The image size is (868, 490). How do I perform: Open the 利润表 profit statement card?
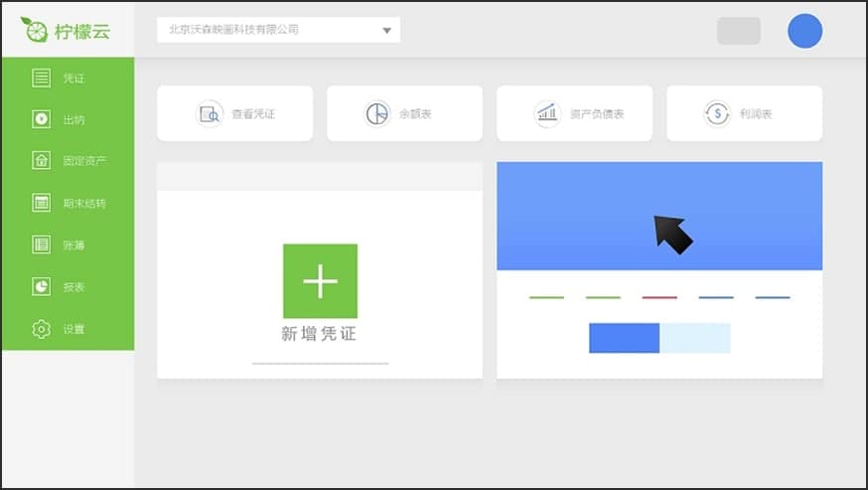coord(745,113)
